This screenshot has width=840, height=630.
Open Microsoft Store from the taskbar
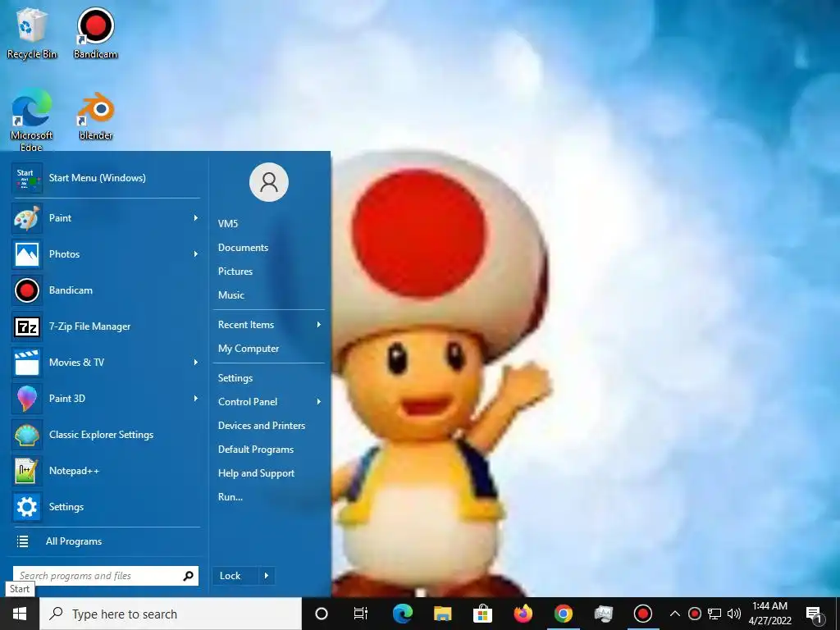(482, 614)
